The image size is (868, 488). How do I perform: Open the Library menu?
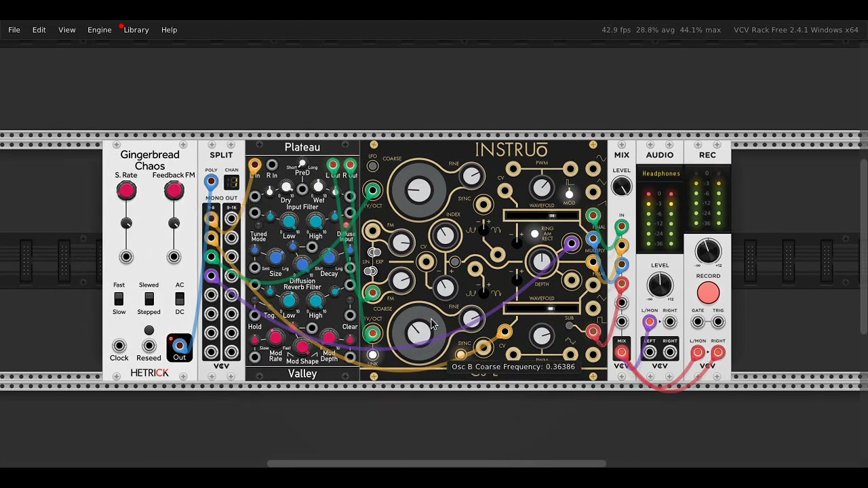coord(136,30)
